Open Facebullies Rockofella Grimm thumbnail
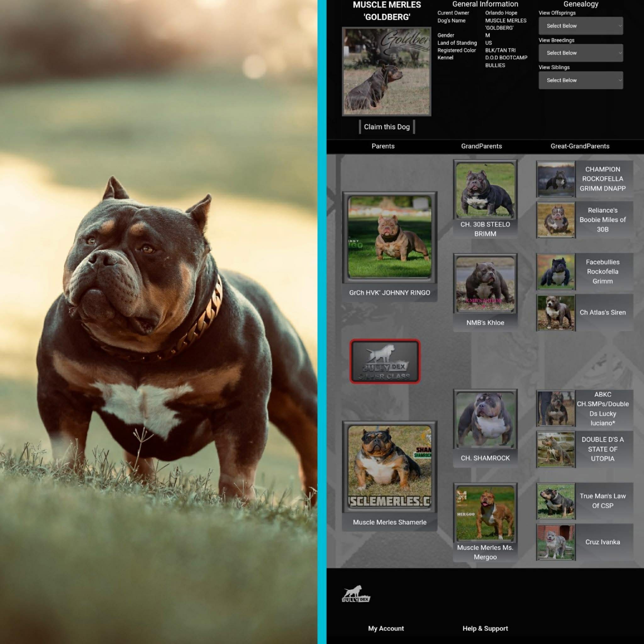Screen dimensions: 644x644 [556, 272]
